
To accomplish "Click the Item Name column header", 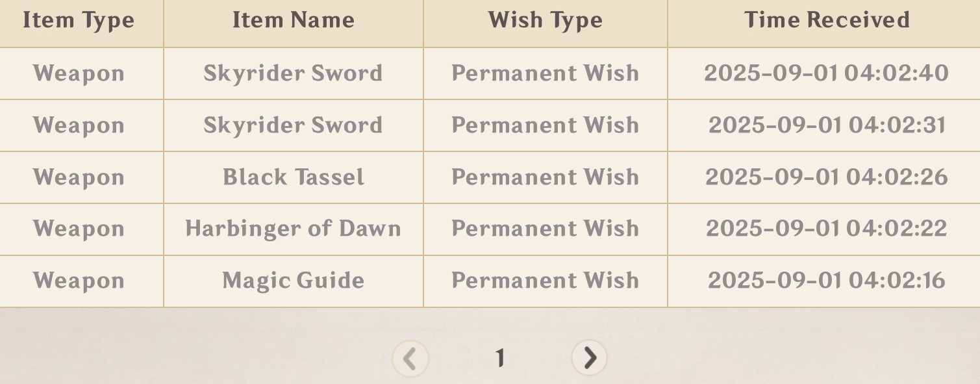I will (x=294, y=20).
